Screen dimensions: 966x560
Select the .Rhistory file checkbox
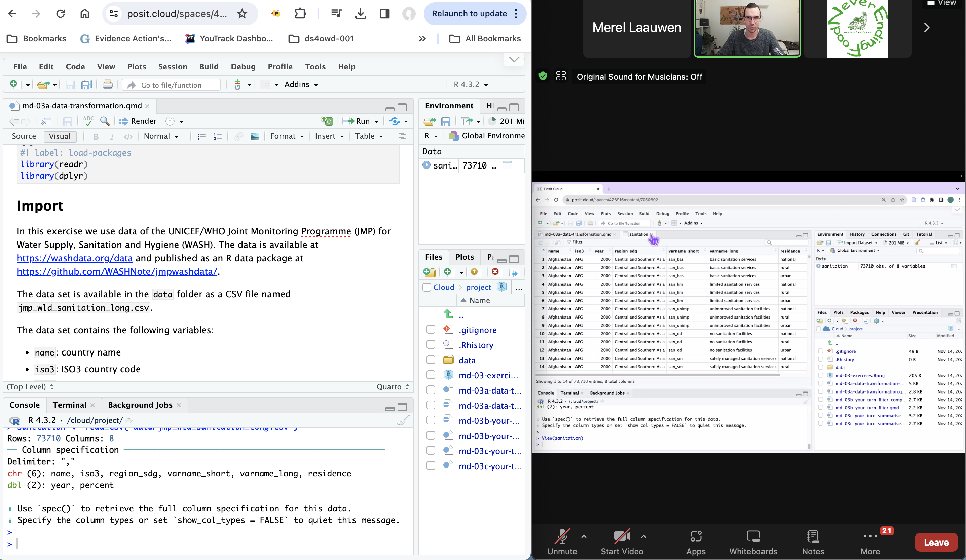click(x=431, y=345)
